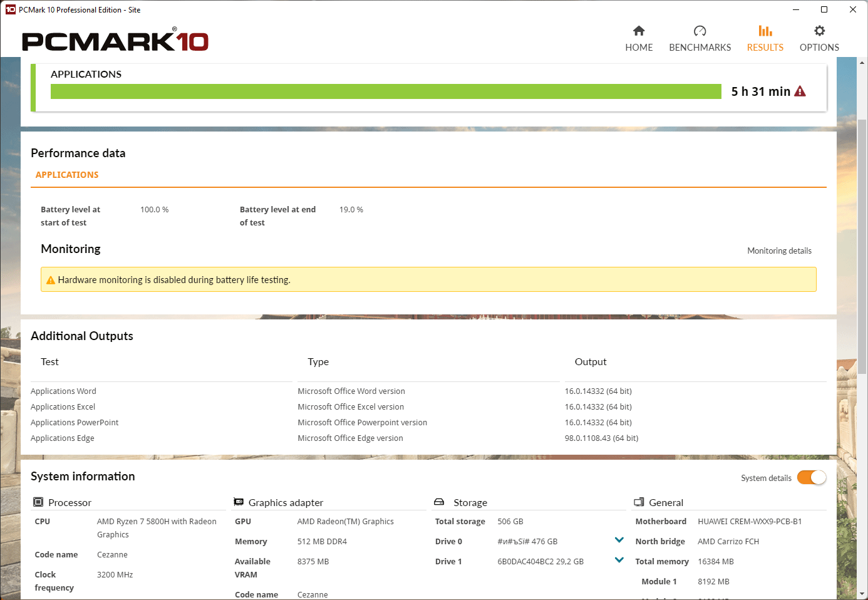Click the 98.0.1108.43 (64 bit) output

point(601,438)
